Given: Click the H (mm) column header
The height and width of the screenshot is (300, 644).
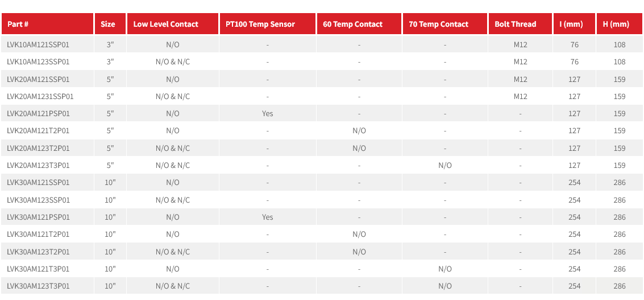Looking at the screenshot, I should click(x=616, y=24).
